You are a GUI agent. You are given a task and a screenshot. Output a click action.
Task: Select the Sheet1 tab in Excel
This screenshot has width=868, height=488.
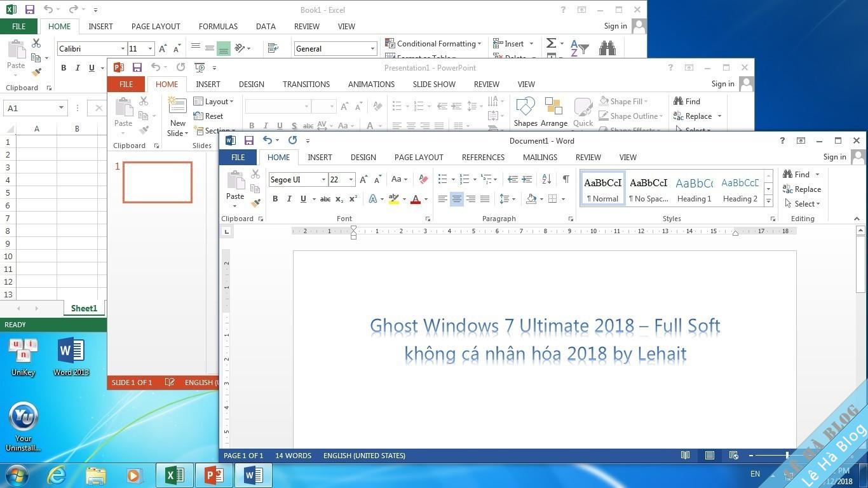(x=84, y=308)
